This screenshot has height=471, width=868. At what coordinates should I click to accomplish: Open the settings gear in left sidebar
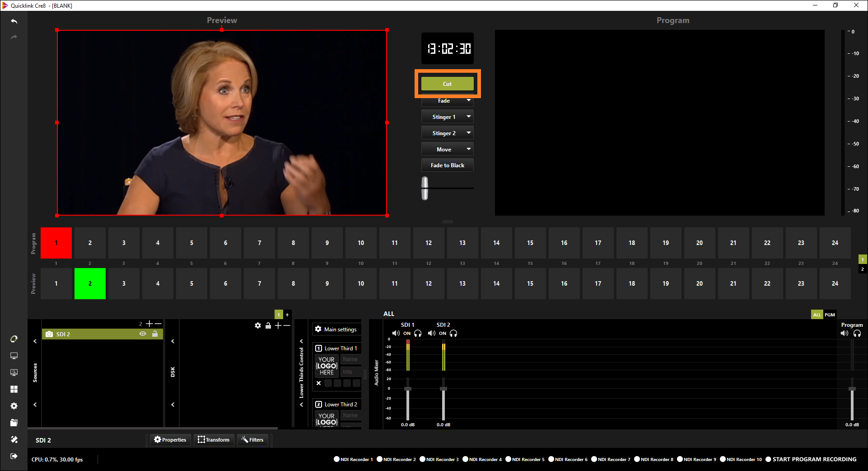coord(14,406)
